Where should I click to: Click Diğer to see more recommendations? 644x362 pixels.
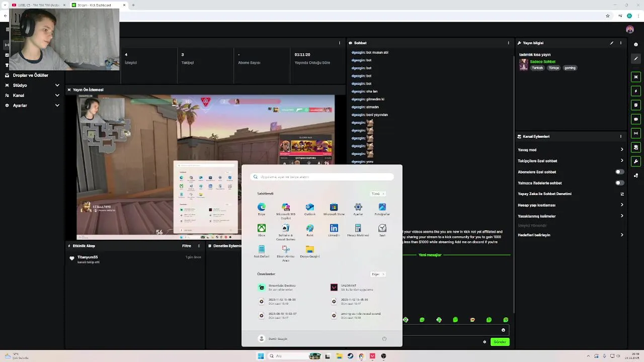[377, 274]
